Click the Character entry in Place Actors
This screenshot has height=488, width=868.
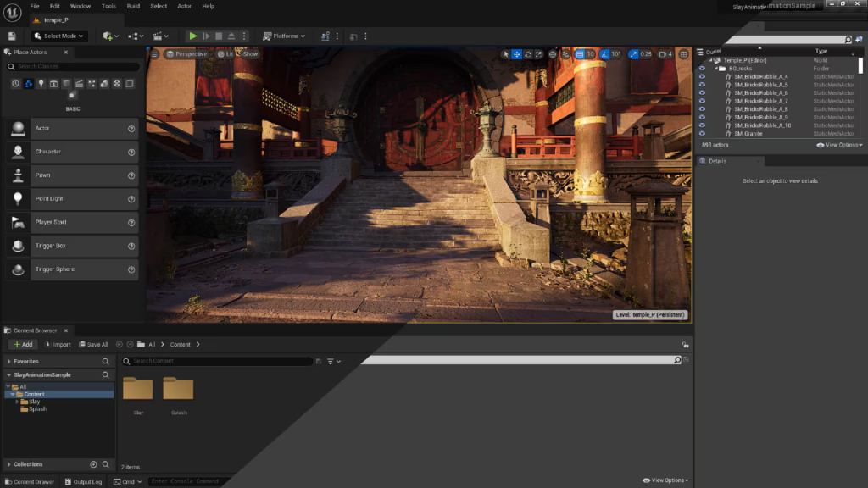point(72,152)
